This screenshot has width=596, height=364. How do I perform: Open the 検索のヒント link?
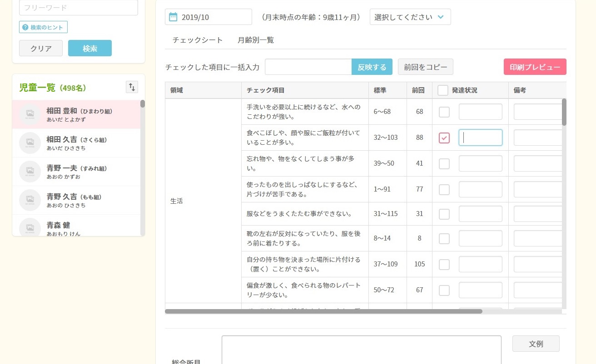pos(43,27)
